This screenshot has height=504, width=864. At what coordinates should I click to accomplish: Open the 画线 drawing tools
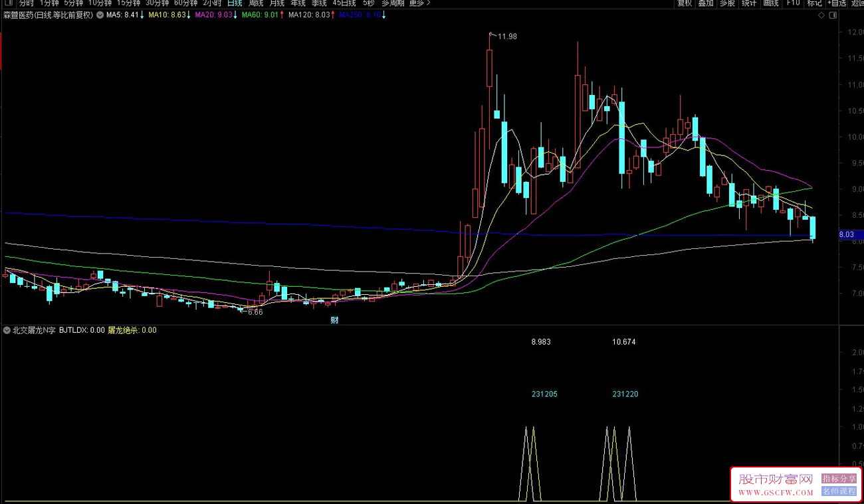(770, 3)
